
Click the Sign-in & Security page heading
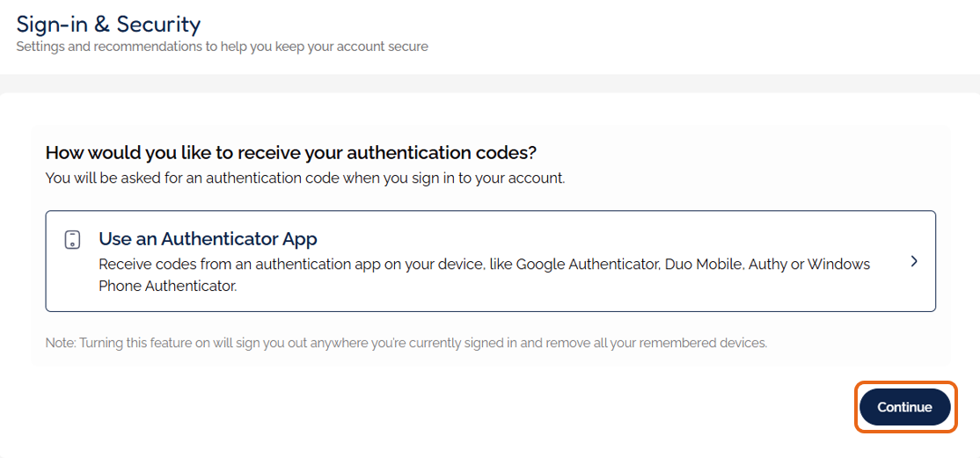[x=108, y=24]
